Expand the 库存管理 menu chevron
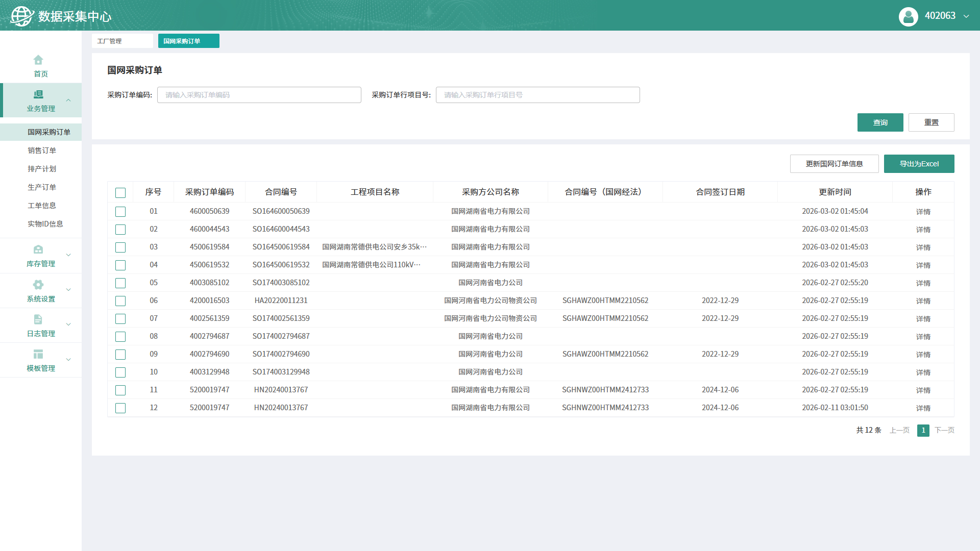 tap(68, 255)
